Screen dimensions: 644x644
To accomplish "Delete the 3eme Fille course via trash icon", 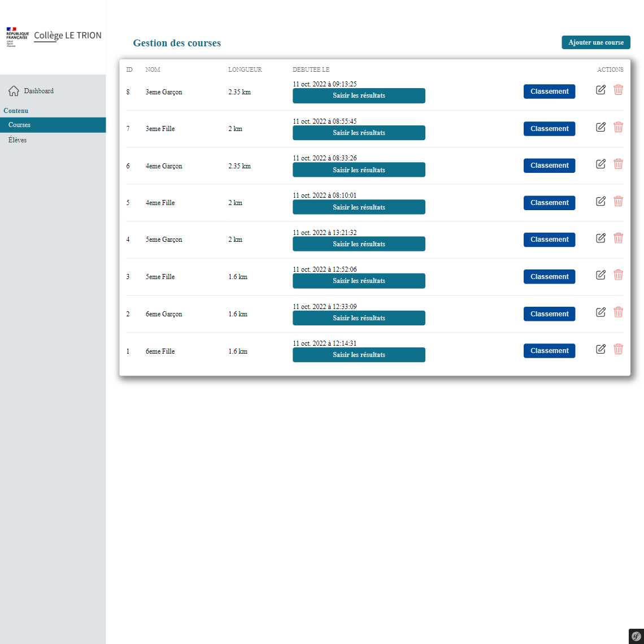I will point(618,127).
